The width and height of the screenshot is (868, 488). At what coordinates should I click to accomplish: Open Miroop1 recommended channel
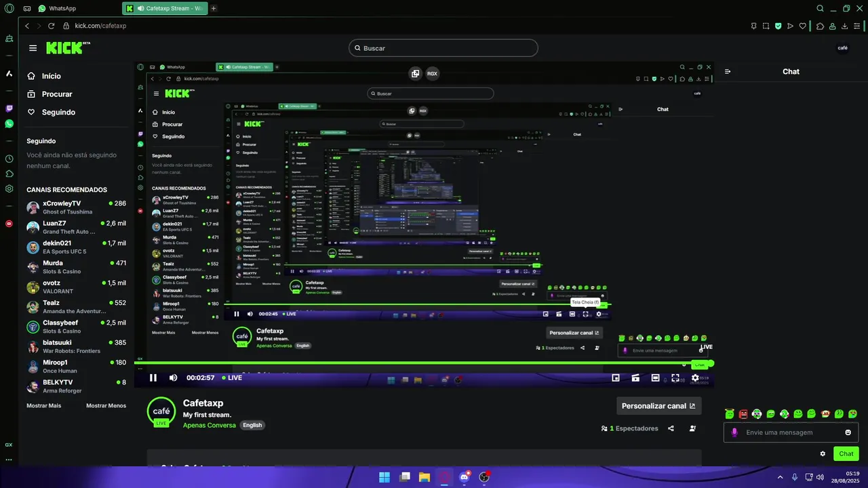coord(76,366)
